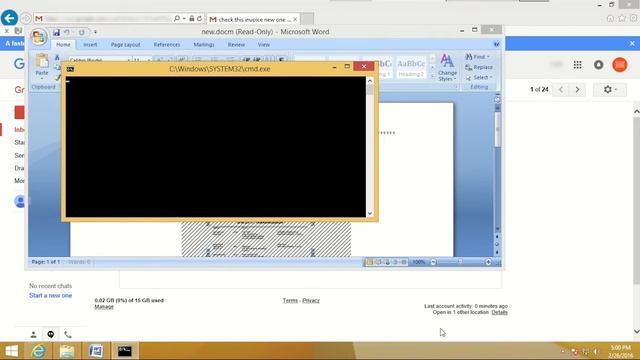Click the phone calls icon in Gmail chat
This screenshot has width=640, height=360.
tap(68, 334)
